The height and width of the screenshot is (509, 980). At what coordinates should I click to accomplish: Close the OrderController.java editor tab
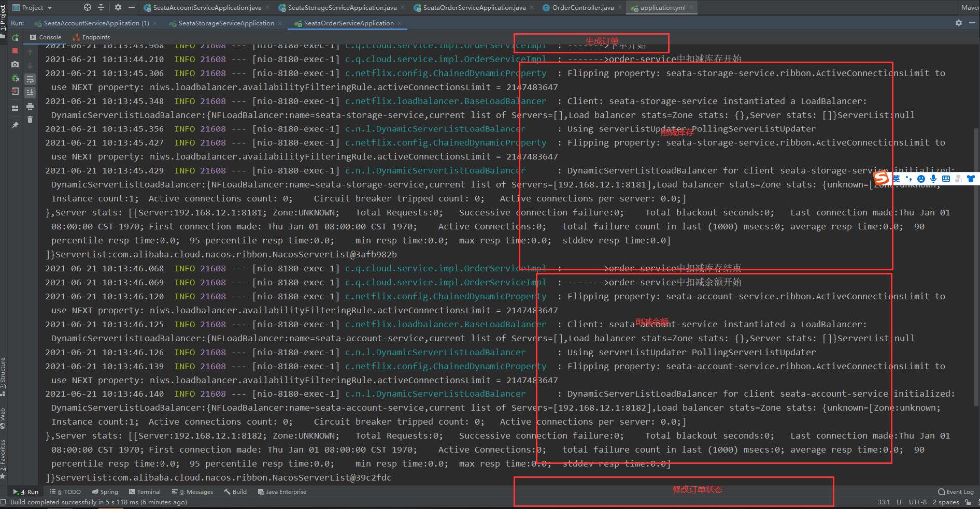coord(620,8)
